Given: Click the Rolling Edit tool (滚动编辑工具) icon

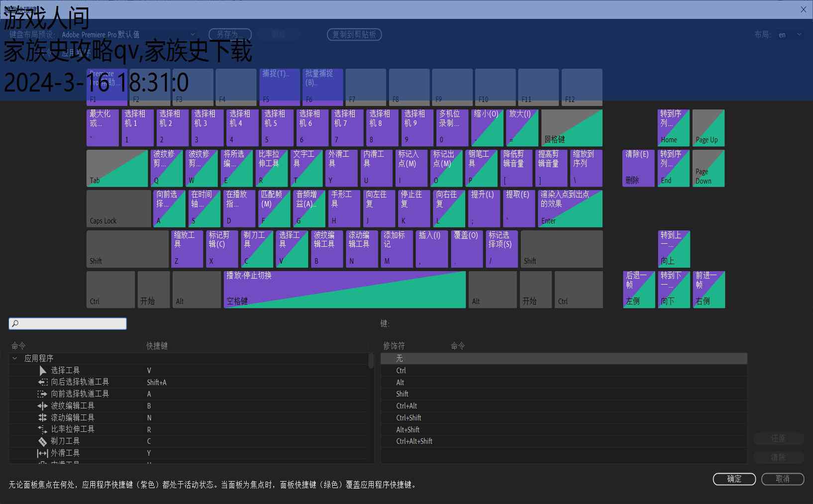Looking at the screenshot, I should click(x=43, y=417).
